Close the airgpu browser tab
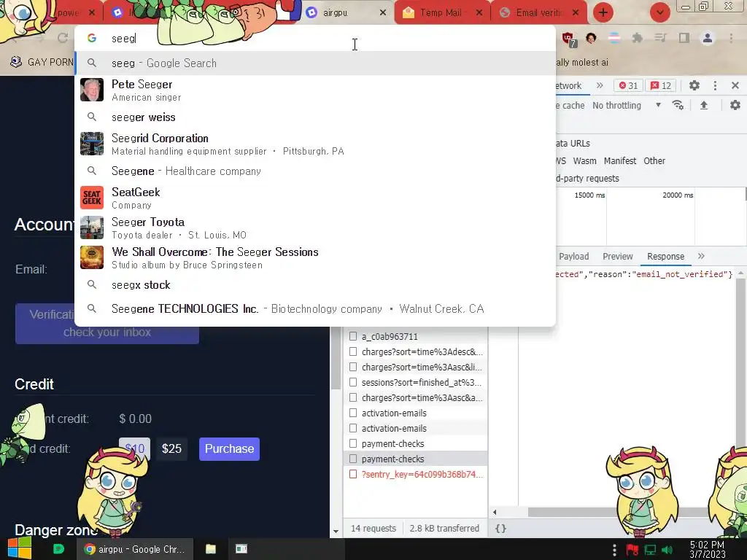The height and width of the screenshot is (560, 747). coord(382,13)
